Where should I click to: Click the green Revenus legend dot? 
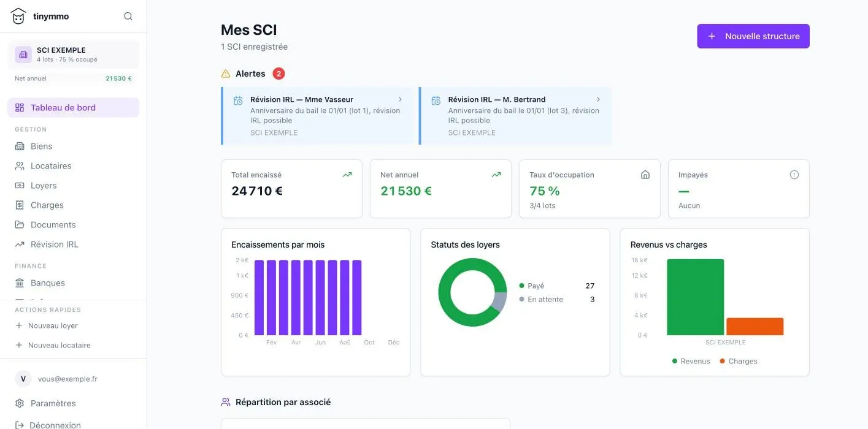point(675,361)
